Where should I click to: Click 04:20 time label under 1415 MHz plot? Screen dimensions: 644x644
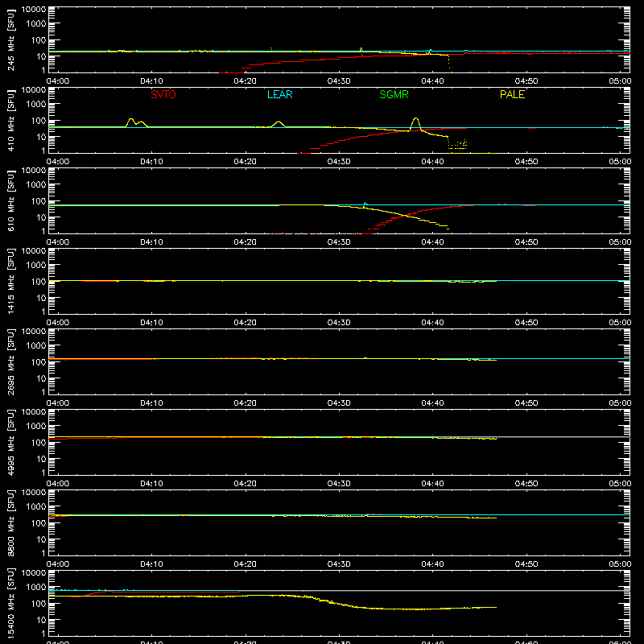pos(246,323)
